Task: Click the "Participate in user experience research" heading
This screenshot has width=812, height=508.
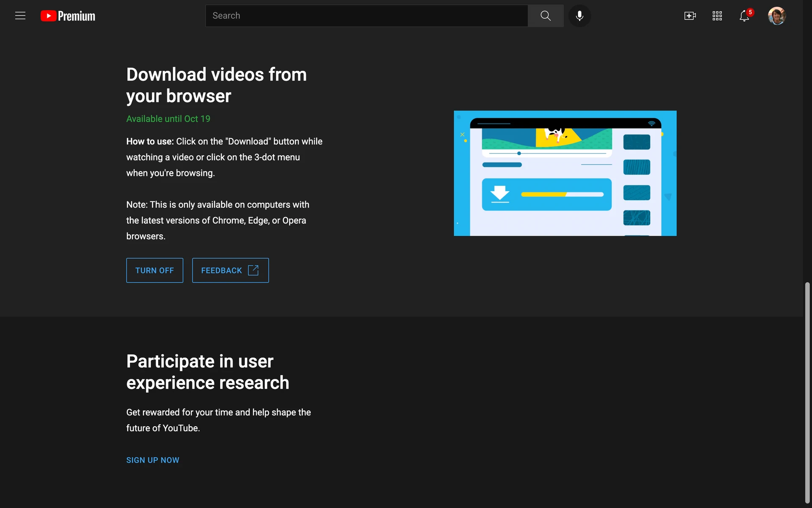Action: (208, 372)
